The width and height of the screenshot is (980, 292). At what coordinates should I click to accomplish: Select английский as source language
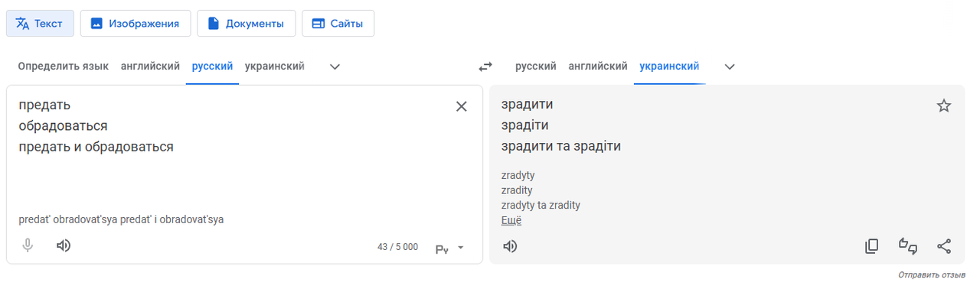pyautogui.click(x=150, y=67)
